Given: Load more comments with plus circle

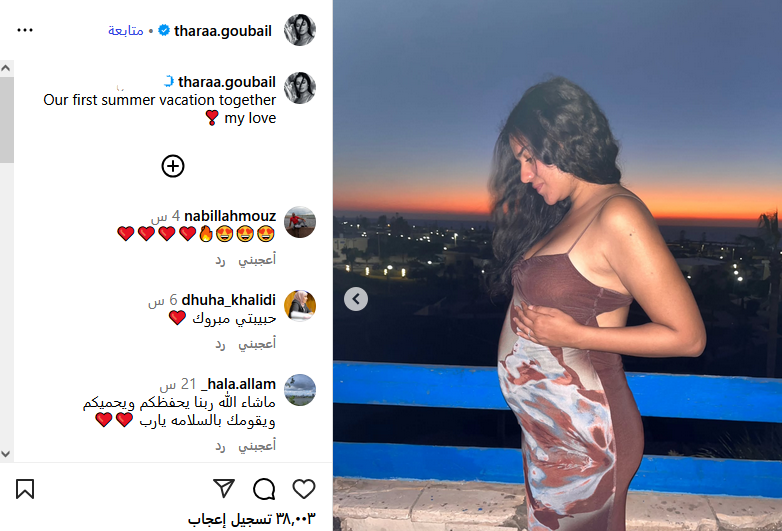Looking at the screenshot, I should click(x=173, y=166).
